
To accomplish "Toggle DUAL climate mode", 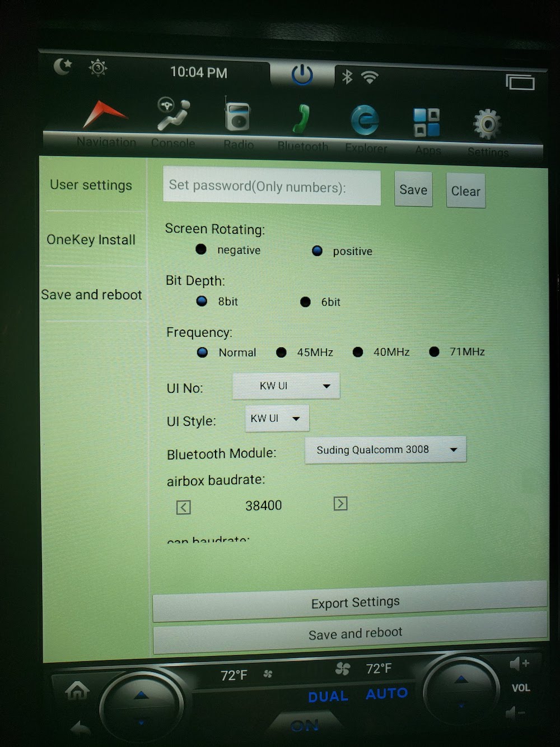I will tap(328, 697).
